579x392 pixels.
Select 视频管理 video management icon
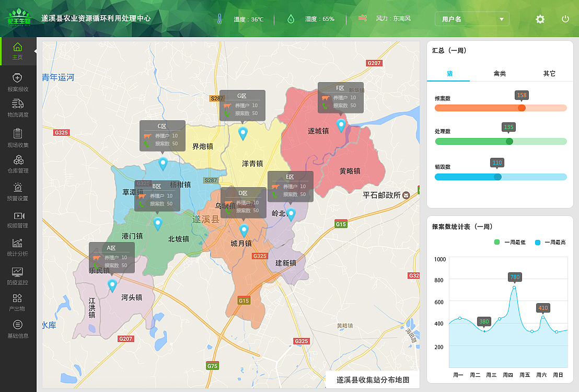tap(18, 218)
